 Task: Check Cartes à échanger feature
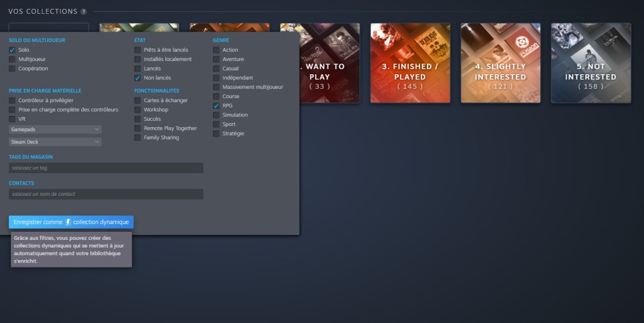coord(138,100)
